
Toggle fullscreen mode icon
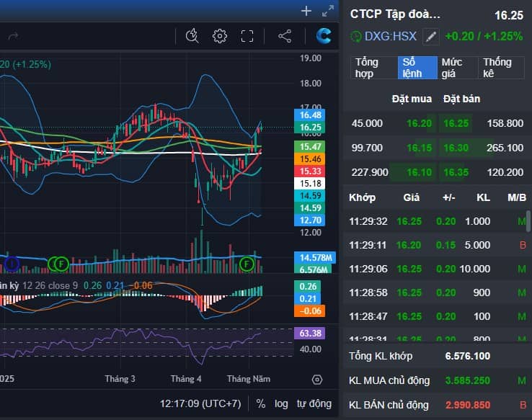(x=247, y=36)
